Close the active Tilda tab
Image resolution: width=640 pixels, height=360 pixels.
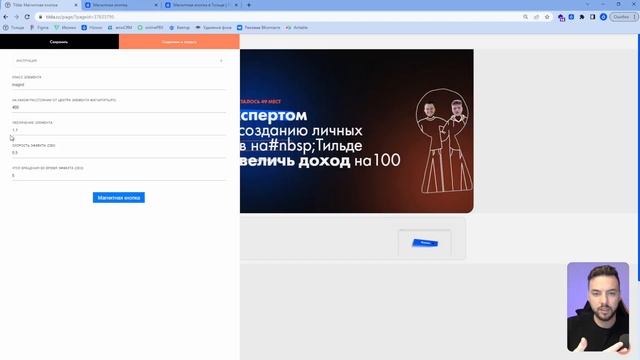click(76, 5)
